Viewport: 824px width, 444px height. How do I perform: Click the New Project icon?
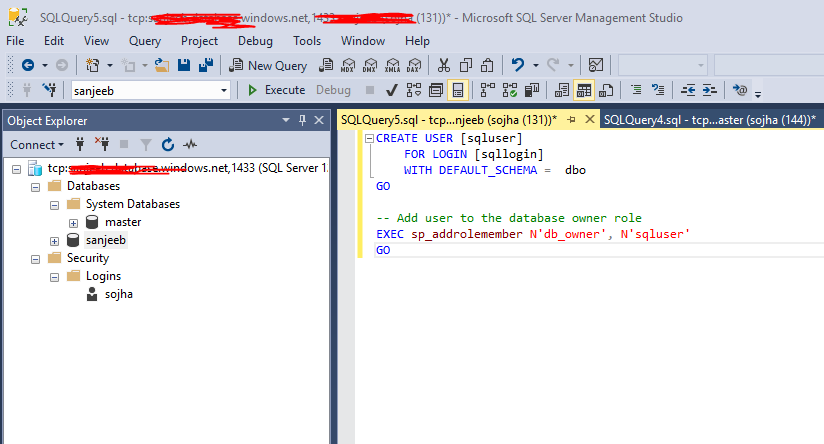tap(92, 65)
